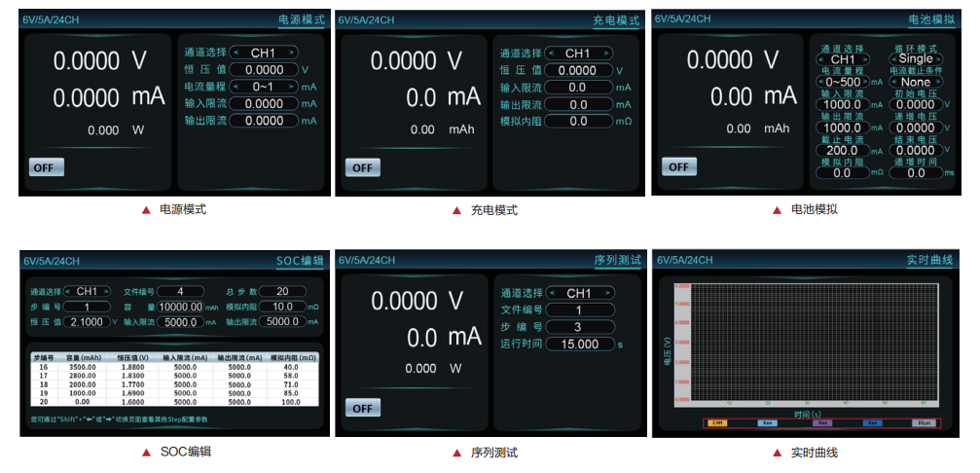Toggle the OFF output in 电源模式 panel
The width and height of the screenshot is (980, 473).
click(x=45, y=166)
